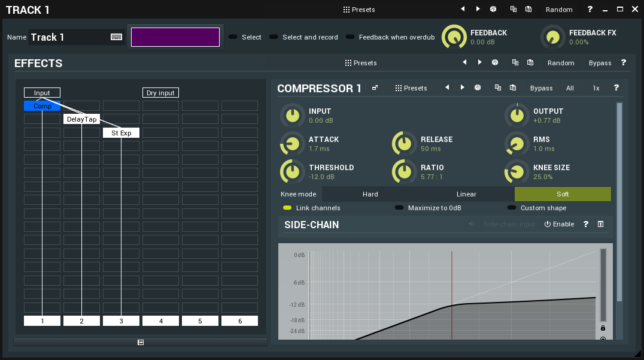Open the Compressor 1 Presets menu

[411, 88]
